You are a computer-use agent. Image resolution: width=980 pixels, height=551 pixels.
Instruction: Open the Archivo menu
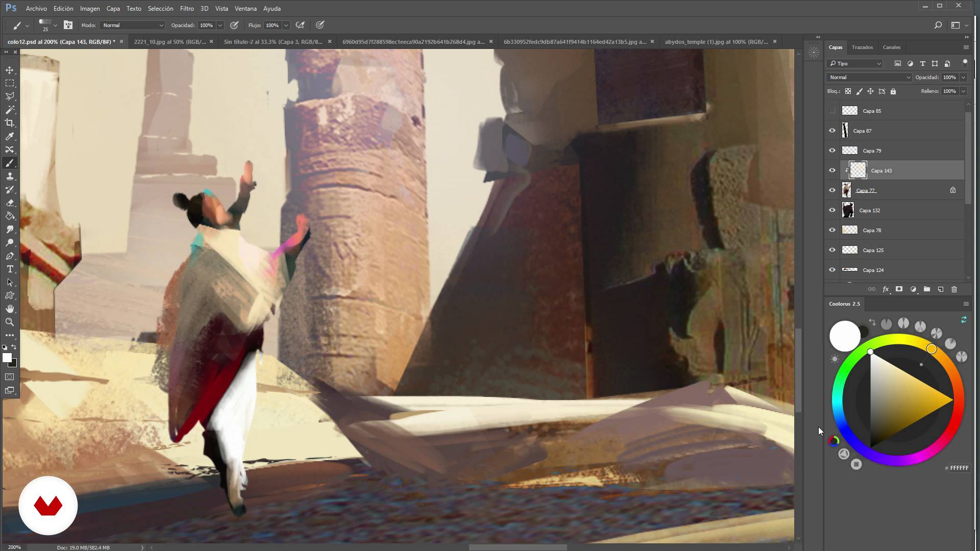(36, 8)
